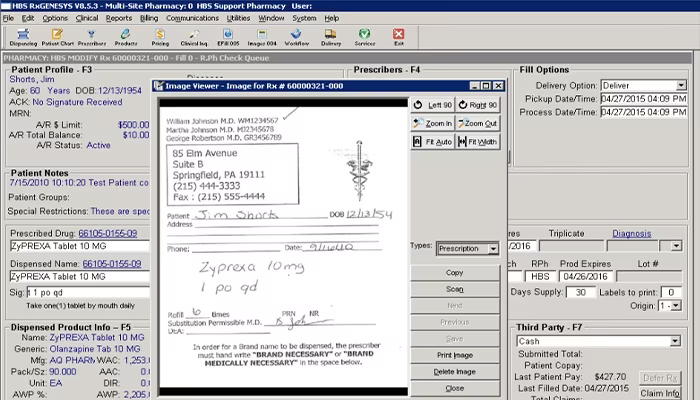Image resolution: width=700 pixels, height=400 pixels.
Task: Rotate the image Right 90
Action: (478, 105)
